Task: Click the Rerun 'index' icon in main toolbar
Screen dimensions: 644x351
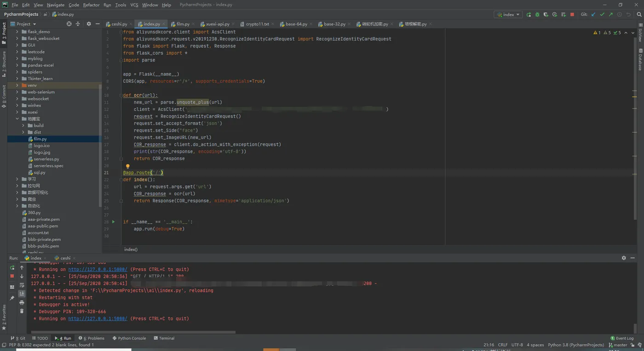Action: [x=529, y=14]
